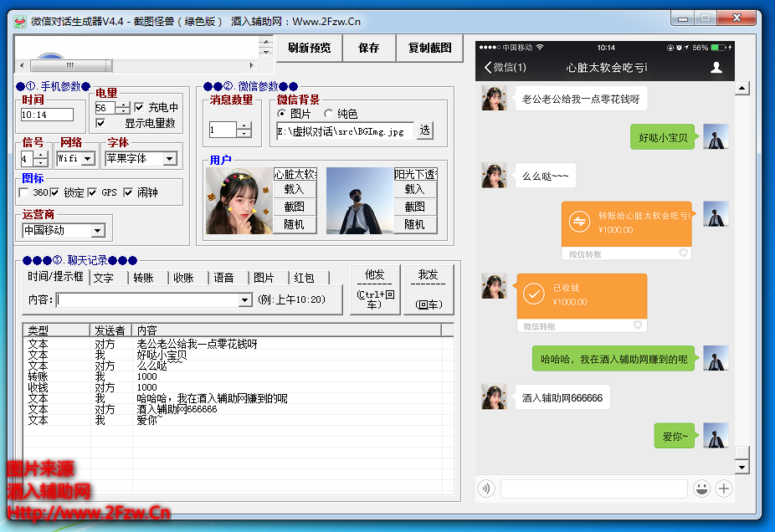Viewport: 775px width, 532px height.
Task: Open the 内容 combo box dropdown arrow
Action: (x=245, y=299)
